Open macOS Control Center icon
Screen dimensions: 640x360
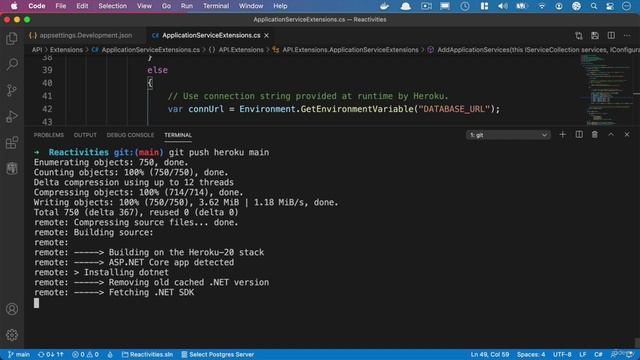(610, 6)
